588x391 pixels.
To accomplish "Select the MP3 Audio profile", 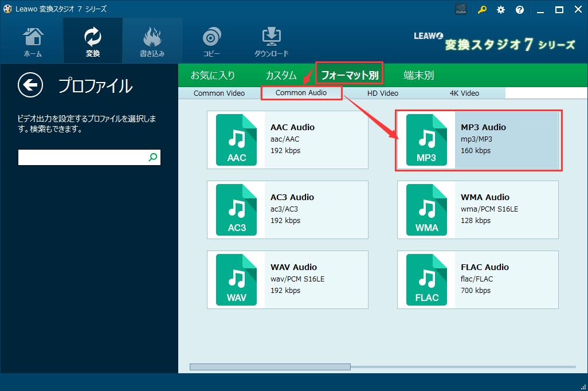I will click(479, 139).
